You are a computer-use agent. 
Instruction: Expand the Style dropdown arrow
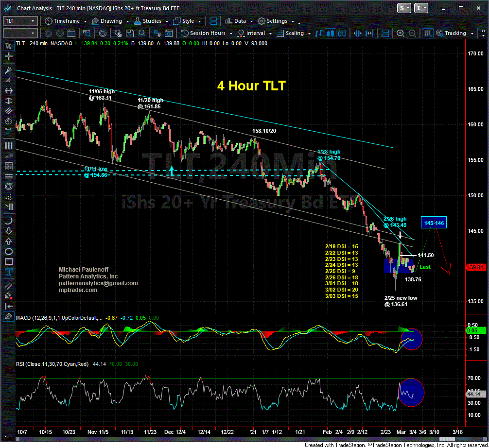click(199, 21)
